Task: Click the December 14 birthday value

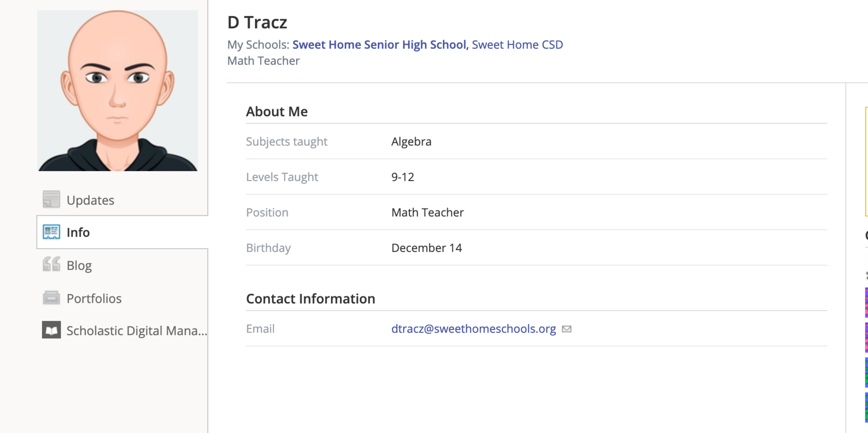Action: pyautogui.click(x=426, y=248)
